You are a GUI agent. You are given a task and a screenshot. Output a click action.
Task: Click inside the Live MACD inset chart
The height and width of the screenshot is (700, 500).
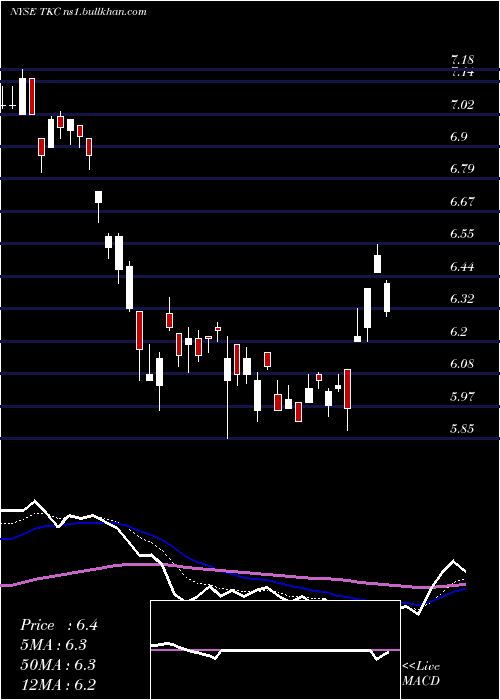[275, 650]
